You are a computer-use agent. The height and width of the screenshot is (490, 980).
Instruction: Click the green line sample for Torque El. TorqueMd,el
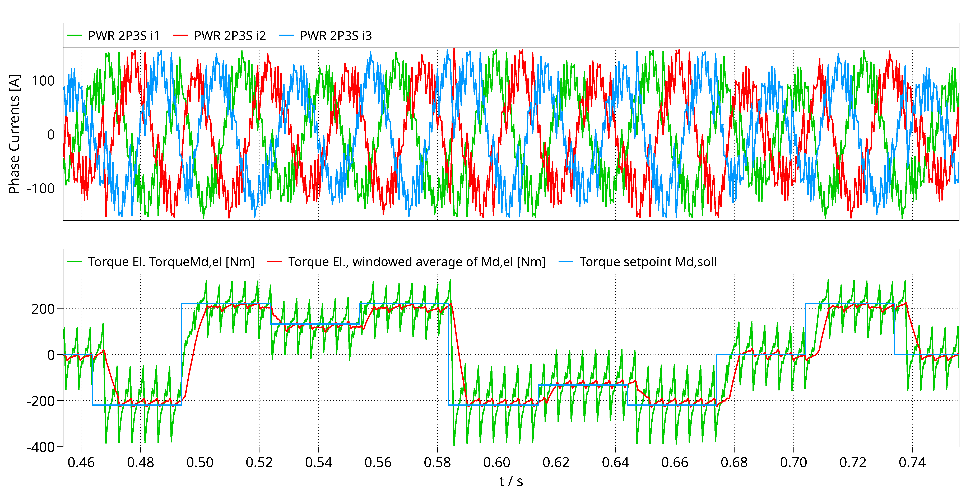pos(74,261)
